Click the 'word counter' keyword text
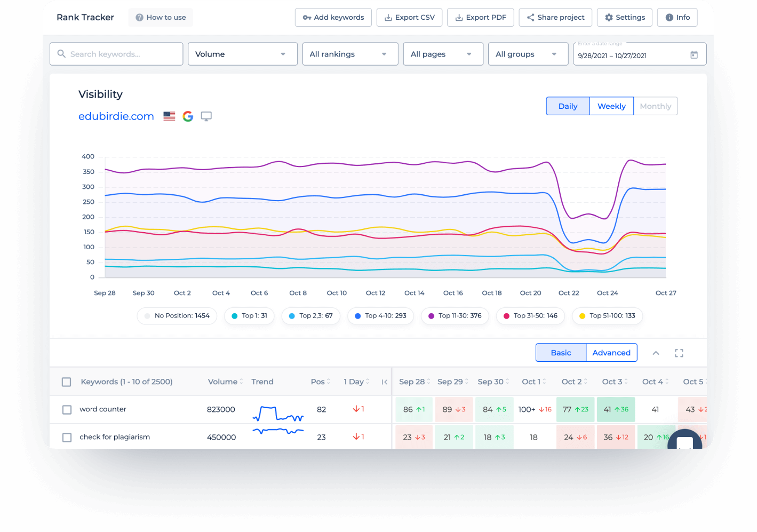 [103, 409]
